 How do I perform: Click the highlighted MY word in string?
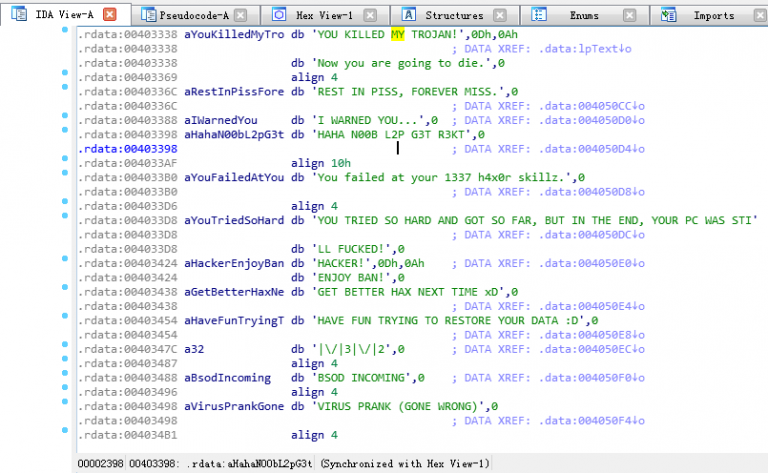point(398,34)
